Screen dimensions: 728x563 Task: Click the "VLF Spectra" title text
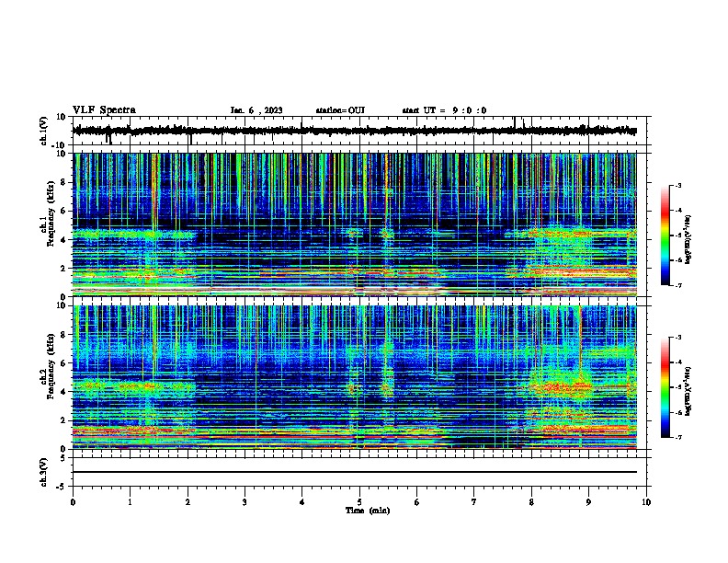104,110
